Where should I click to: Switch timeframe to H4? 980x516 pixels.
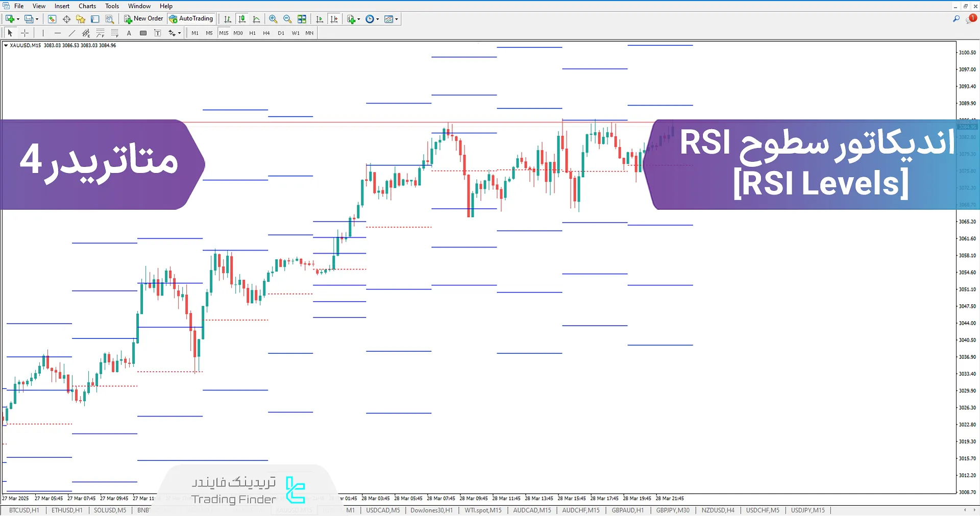[266, 33]
